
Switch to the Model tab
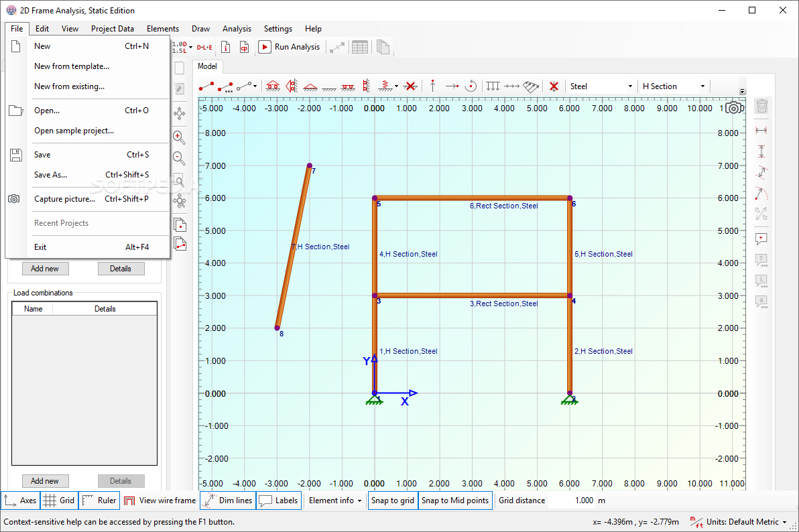pyautogui.click(x=207, y=66)
